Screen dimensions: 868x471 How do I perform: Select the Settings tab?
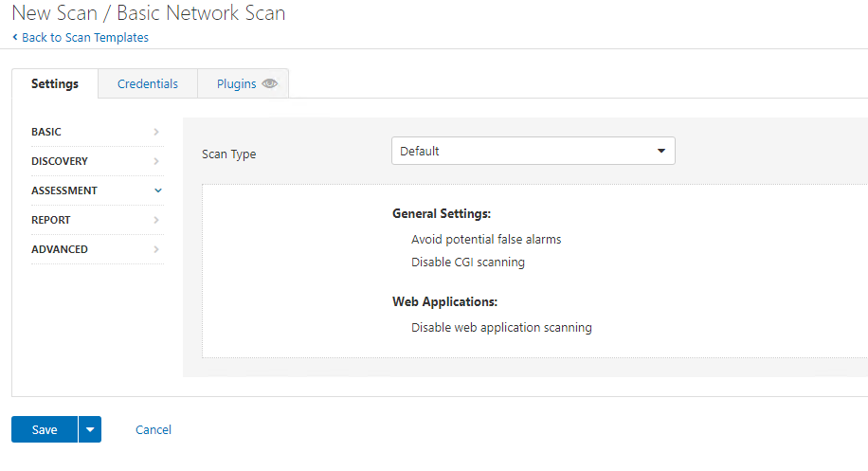click(x=55, y=83)
